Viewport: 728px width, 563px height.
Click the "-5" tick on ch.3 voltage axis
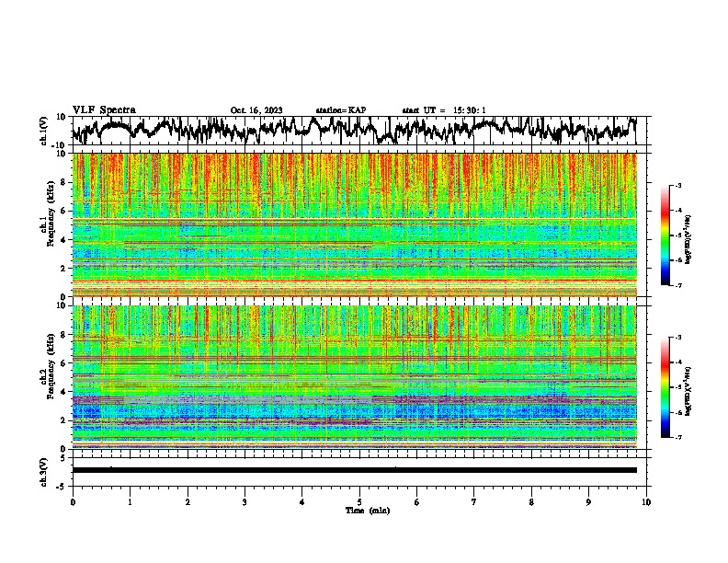(x=62, y=487)
